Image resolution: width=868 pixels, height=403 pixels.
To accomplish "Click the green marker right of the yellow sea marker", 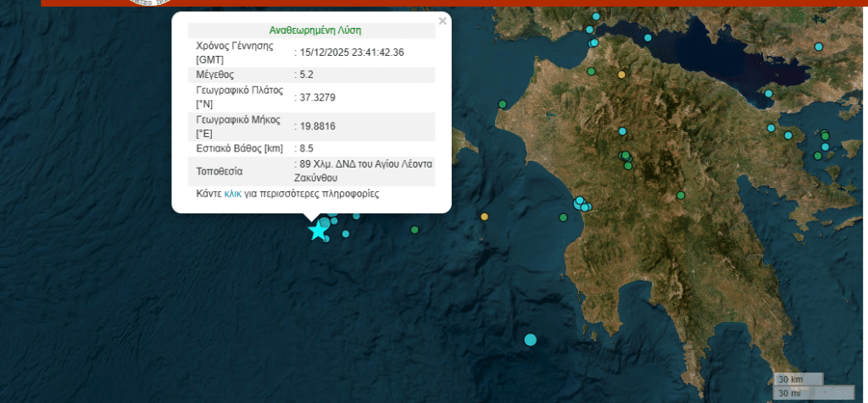I will (564, 218).
